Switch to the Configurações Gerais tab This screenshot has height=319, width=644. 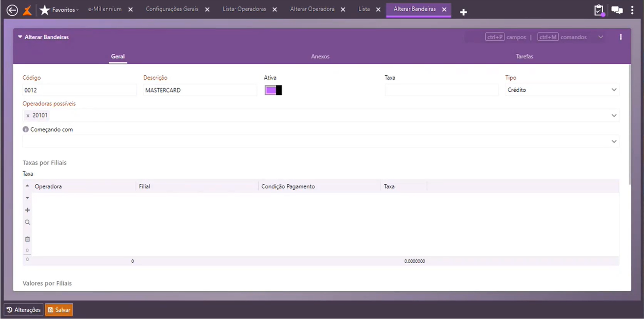[x=172, y=9]
